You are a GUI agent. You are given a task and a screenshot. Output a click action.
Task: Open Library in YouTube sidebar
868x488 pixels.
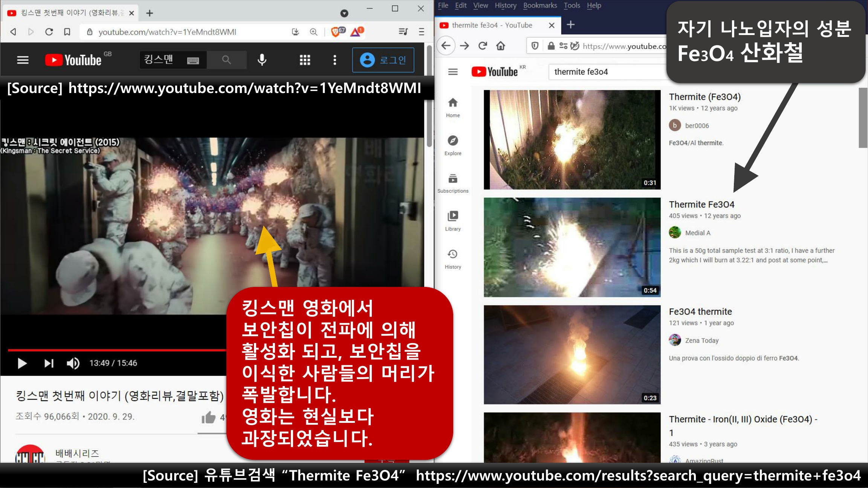pos(453,221)
